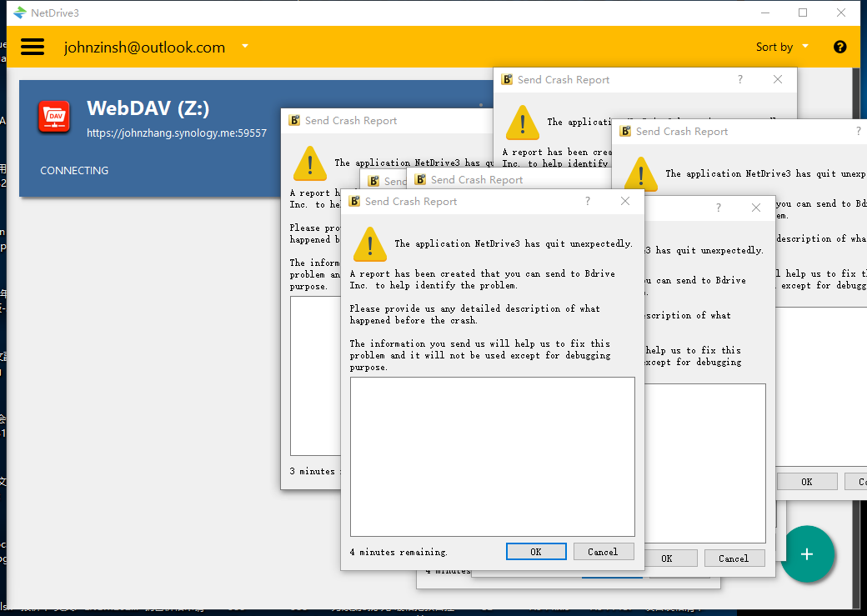The image size is (867, 616).
Task: Click the green add drive plus button
Action: click(x=807, y=553)
